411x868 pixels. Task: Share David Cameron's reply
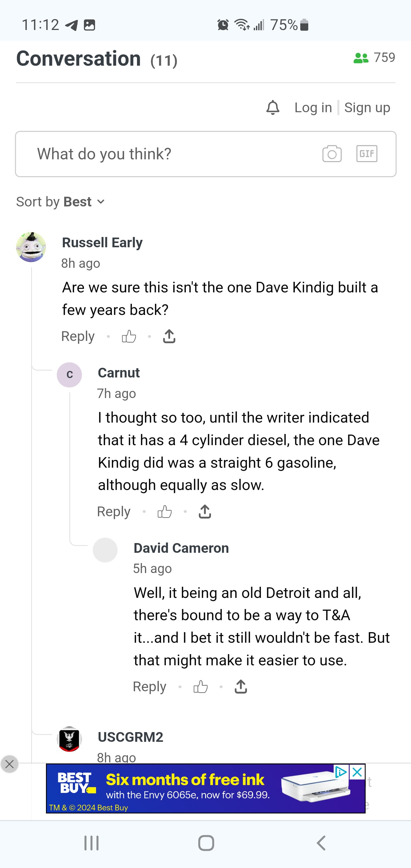pos(241,687)
